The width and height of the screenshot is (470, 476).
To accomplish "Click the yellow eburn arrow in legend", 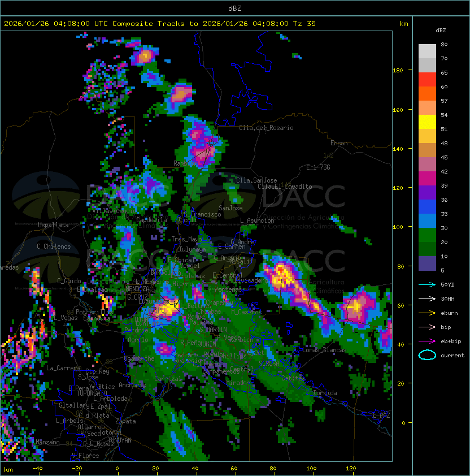I will [427, 313].
